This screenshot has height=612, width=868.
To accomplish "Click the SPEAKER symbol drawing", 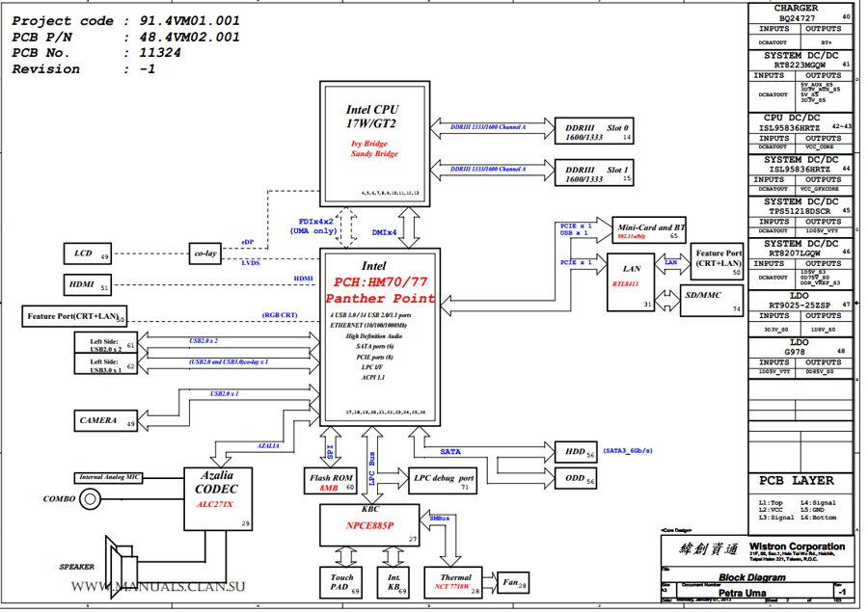I will (x=122, y=567).
